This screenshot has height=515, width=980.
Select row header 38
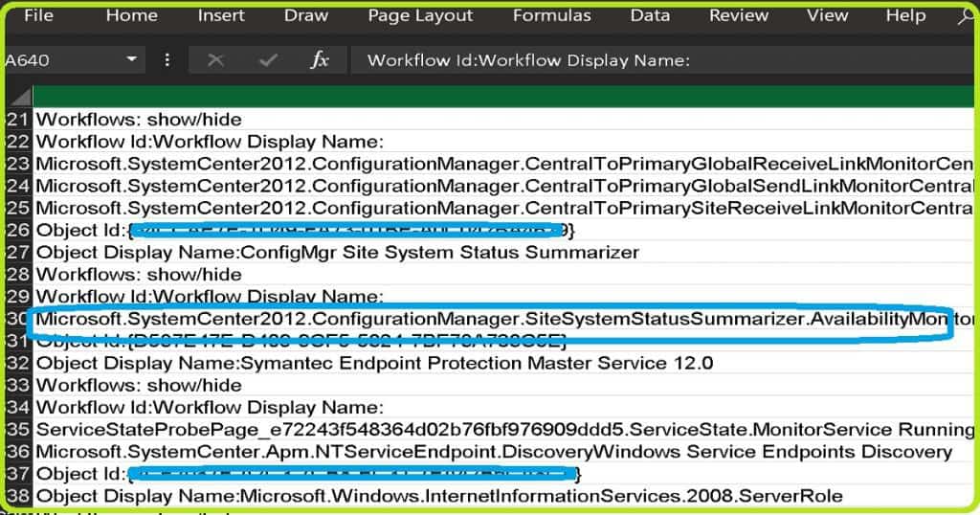click(x=19, y=496)
